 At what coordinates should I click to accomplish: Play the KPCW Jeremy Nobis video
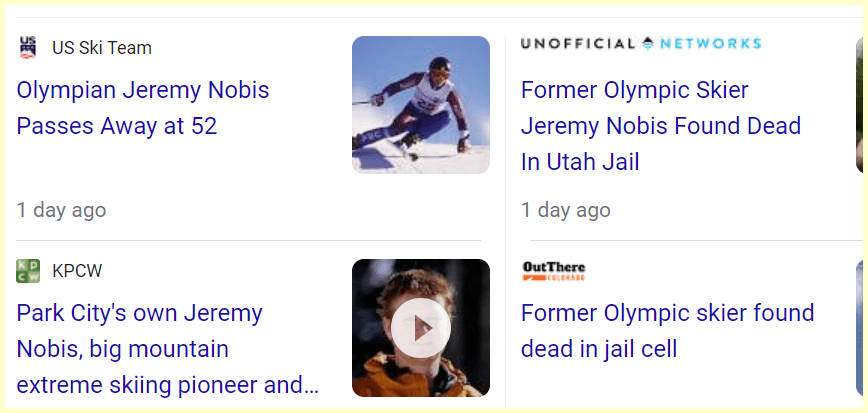point(421,328)
